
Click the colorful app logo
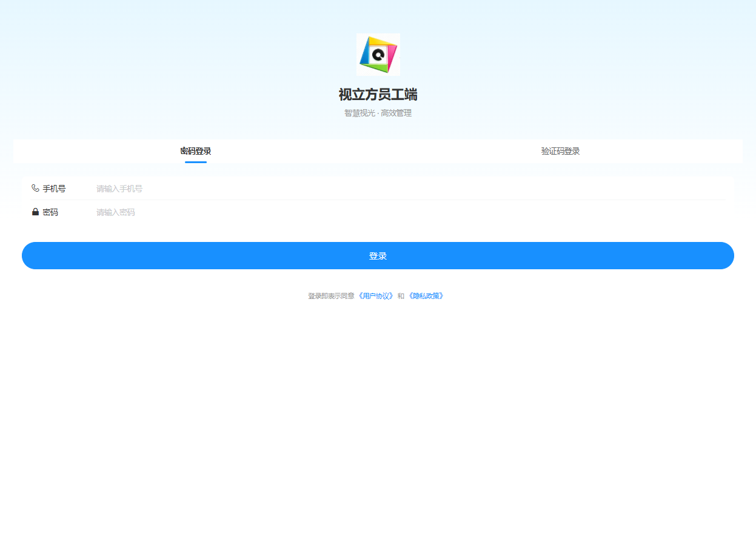(x=378, y=55)
